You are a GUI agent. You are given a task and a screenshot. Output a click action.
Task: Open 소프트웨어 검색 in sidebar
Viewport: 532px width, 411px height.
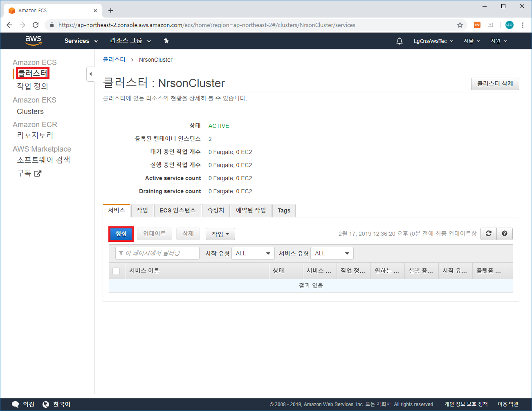click(43, 160)
